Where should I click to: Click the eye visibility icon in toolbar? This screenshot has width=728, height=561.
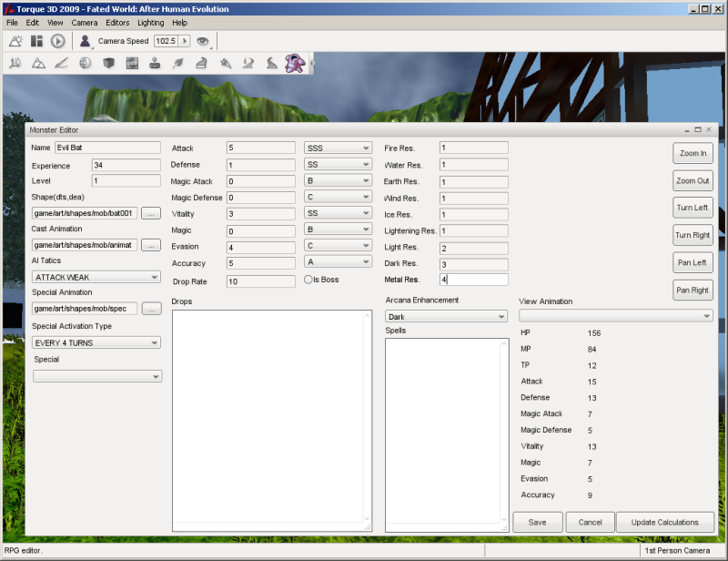203,41
